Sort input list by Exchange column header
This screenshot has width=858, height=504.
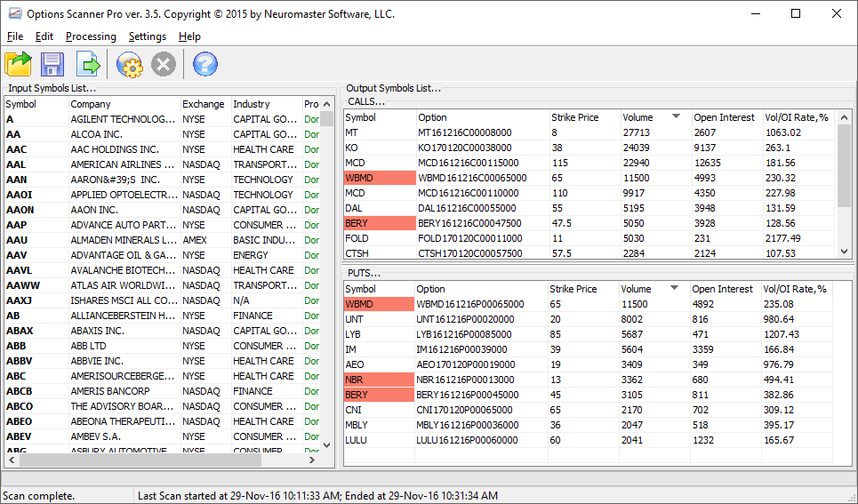tap(205, 104)
